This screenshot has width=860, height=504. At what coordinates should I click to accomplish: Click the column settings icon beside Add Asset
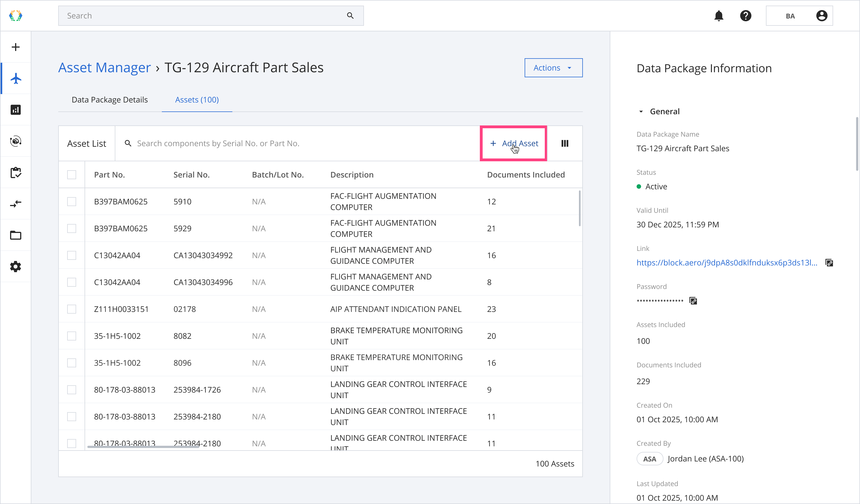(x=565, y=143)
